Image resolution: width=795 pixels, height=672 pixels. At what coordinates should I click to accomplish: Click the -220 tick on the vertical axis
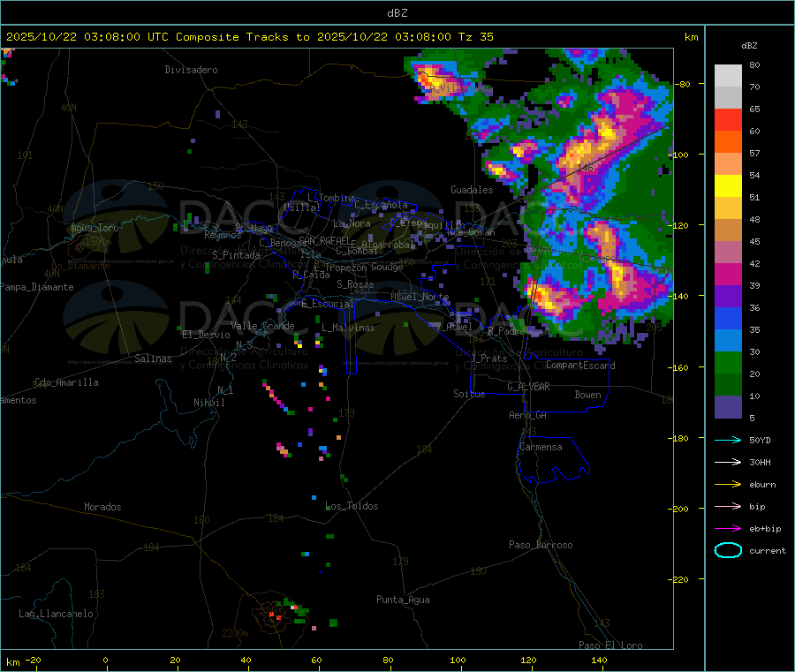680,579
